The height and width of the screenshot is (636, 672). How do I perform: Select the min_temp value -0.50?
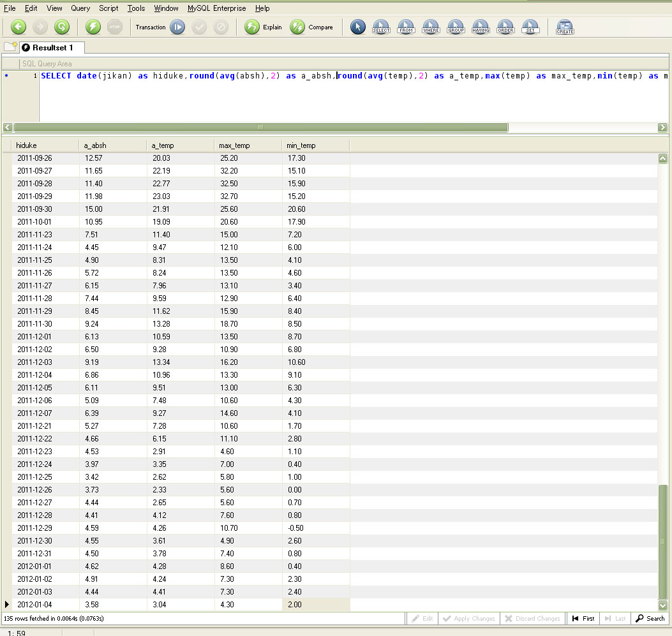click(x=316, y=528)
